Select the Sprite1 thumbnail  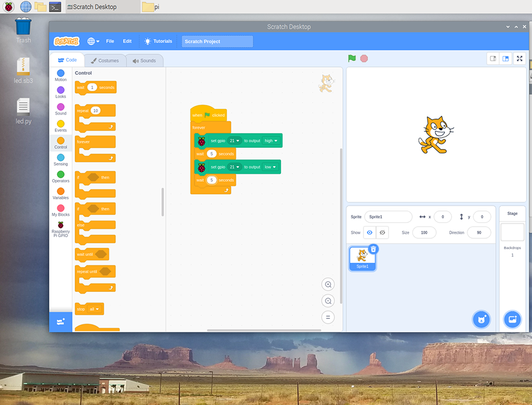point(362,259)
